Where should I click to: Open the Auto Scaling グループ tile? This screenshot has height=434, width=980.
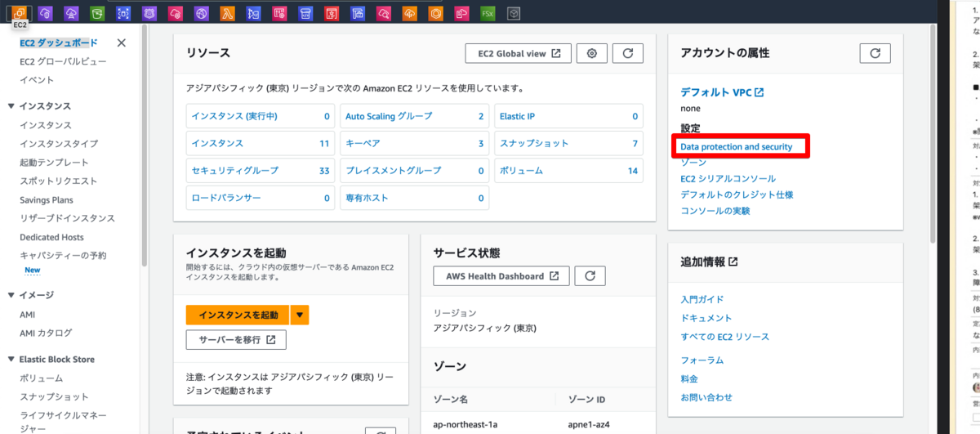click(x=414, y=116)
